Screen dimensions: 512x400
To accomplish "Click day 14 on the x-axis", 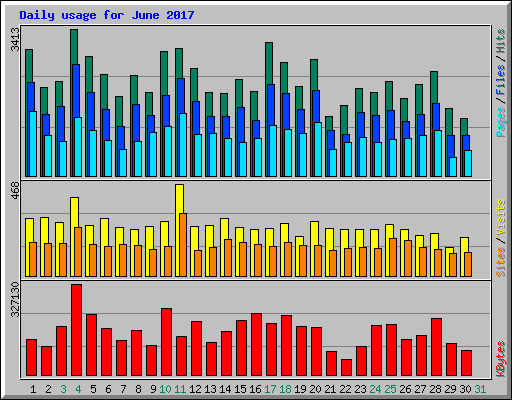I will click(x=225, y=389).
